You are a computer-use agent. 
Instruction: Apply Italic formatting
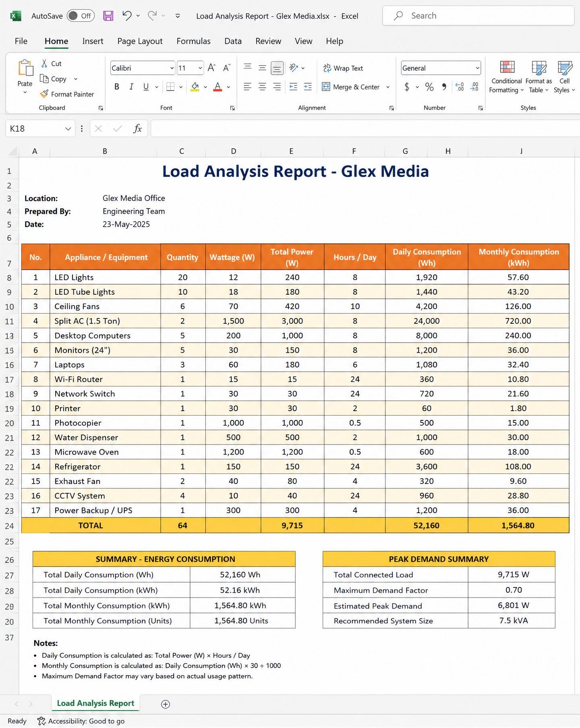131,87
